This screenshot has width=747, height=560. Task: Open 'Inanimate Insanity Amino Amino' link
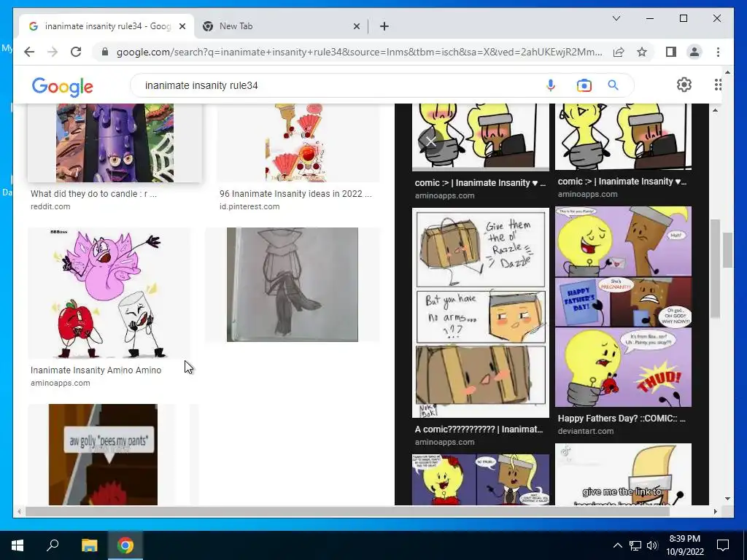coord(96,370)
